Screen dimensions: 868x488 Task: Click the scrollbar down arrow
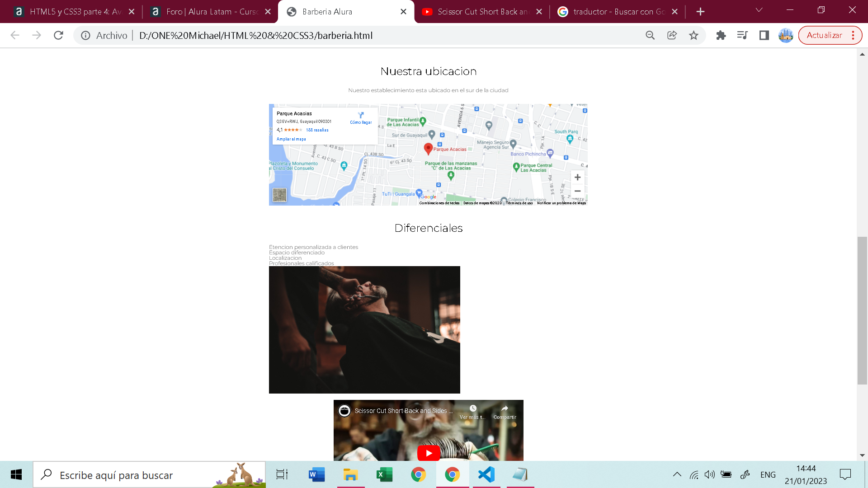pos(862,455)
